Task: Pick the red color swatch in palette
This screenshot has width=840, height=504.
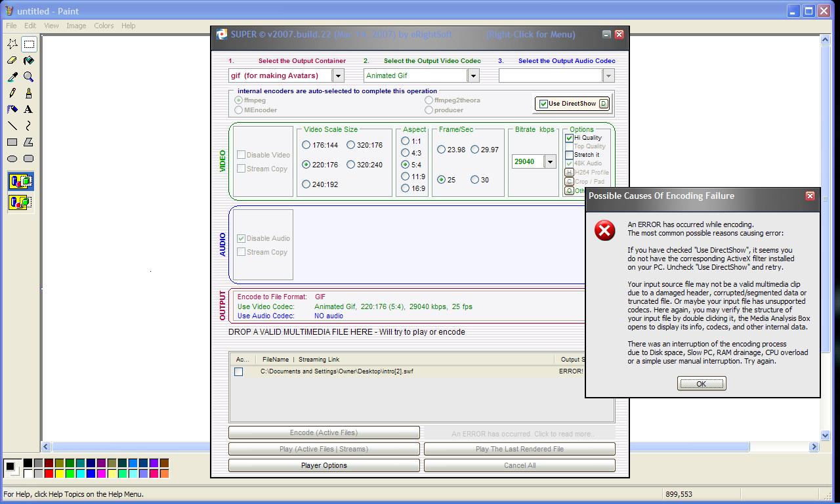Action: pos(49,473)
